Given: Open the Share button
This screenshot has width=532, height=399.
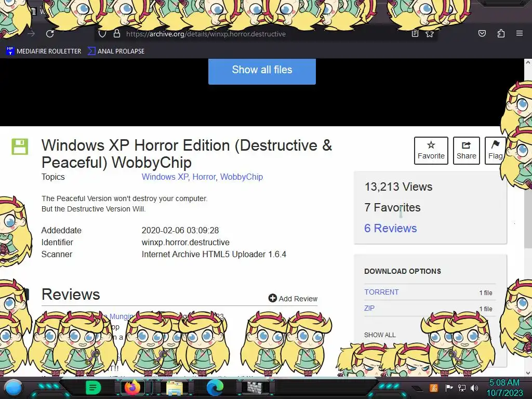Looking at the screenshot, I should click(466, 151).
